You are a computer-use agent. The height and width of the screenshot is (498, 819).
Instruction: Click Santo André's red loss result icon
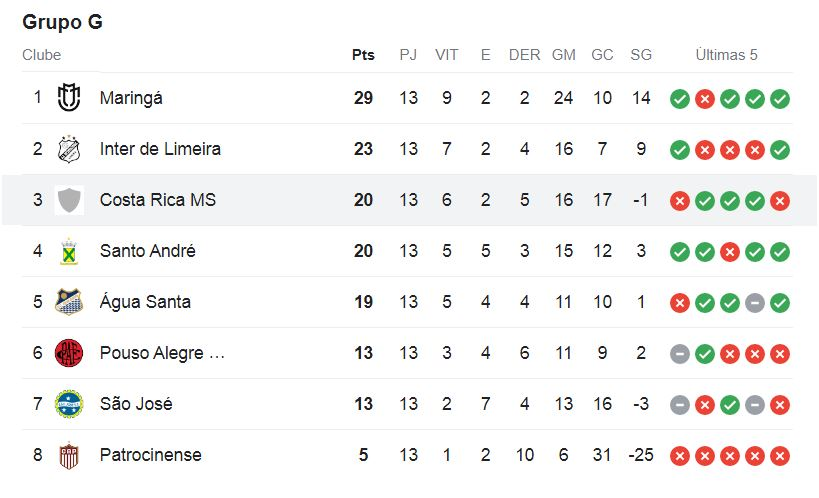[730, 252]
